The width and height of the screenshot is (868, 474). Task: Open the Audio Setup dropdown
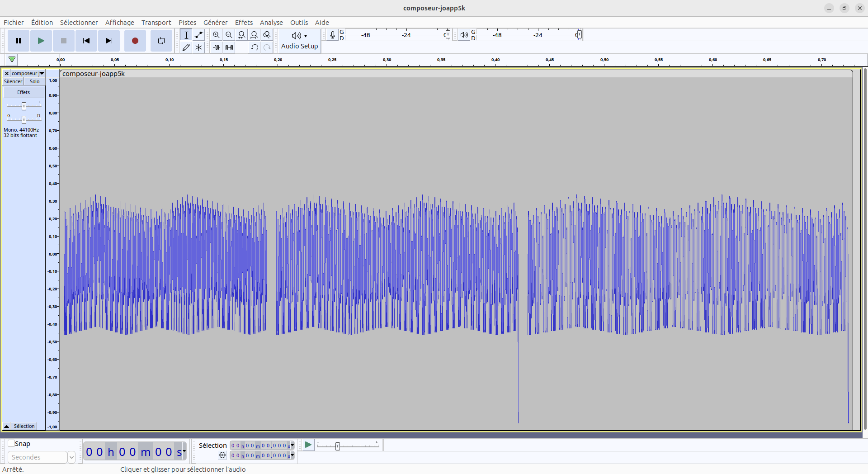pos(299,41)
